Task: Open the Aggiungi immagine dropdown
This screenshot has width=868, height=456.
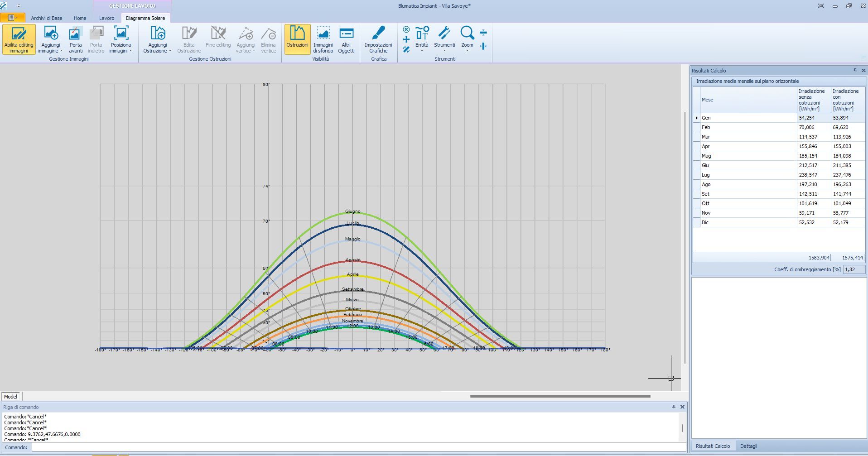Action: 50,48
